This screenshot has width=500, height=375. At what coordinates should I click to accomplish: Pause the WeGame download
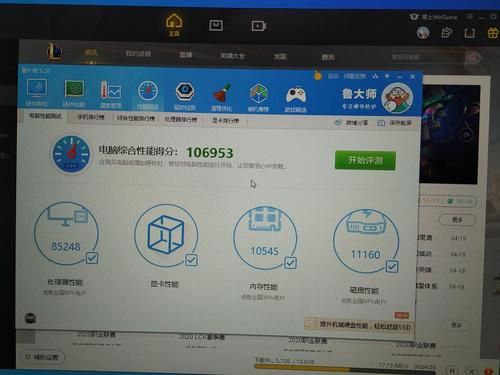point(452,371)
